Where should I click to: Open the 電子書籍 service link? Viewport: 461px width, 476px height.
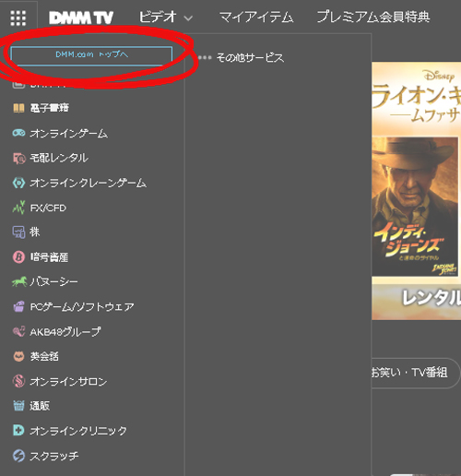(x=49, y=108)
